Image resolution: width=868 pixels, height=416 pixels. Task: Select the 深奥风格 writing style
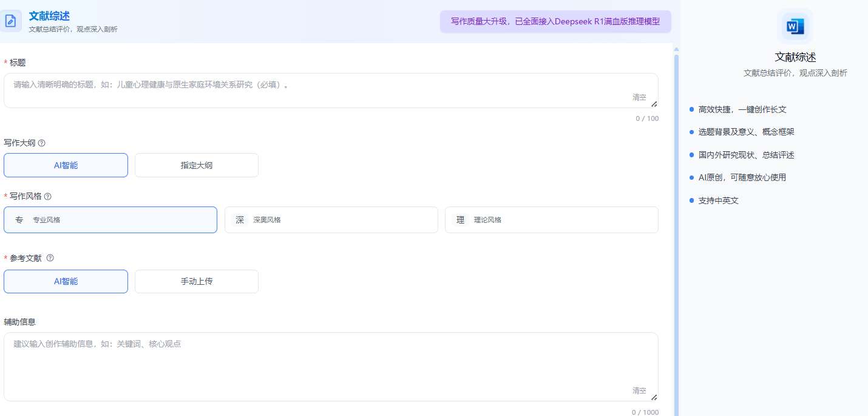coord(331,219)
